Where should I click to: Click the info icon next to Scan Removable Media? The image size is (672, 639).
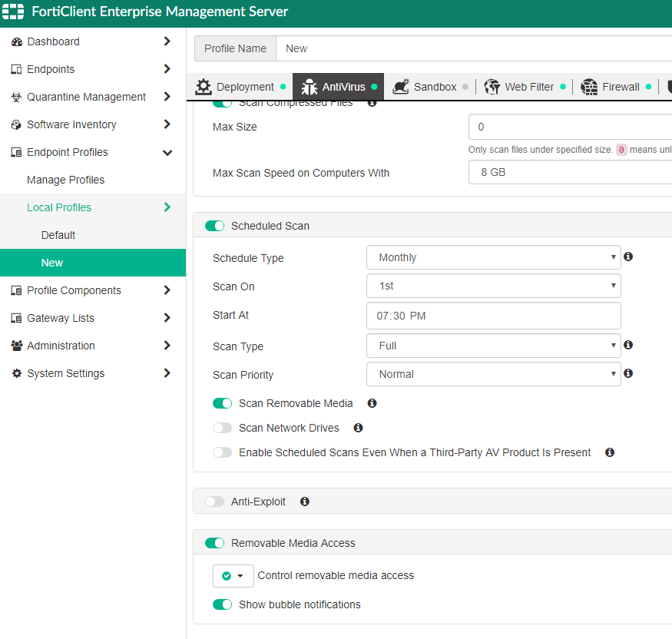click(372, 403)
